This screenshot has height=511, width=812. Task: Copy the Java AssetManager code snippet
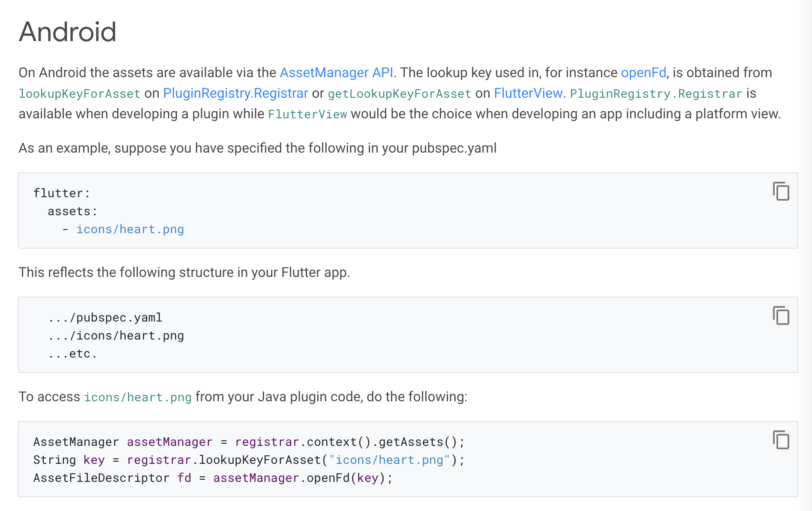coord(781,440)
